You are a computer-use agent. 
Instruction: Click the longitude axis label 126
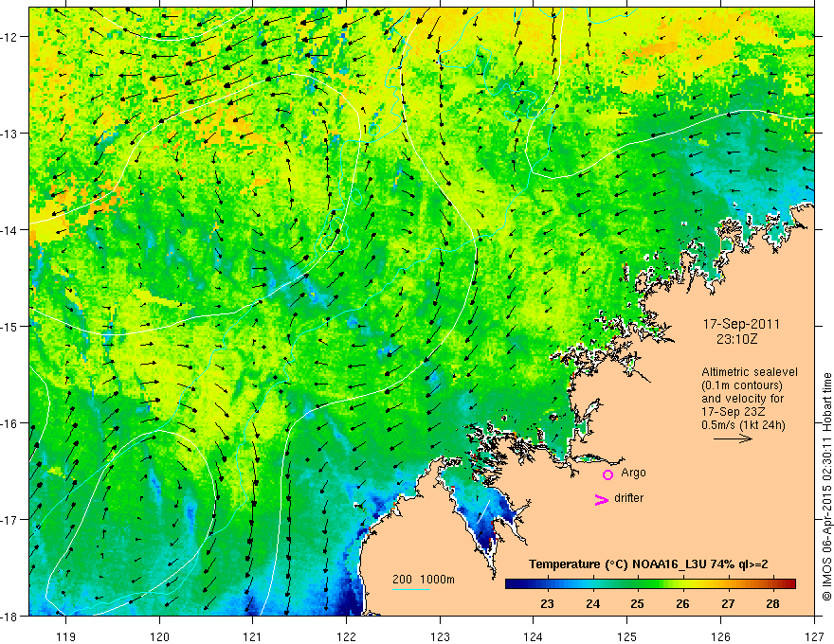pyautogui.click(x=720, y=636)
